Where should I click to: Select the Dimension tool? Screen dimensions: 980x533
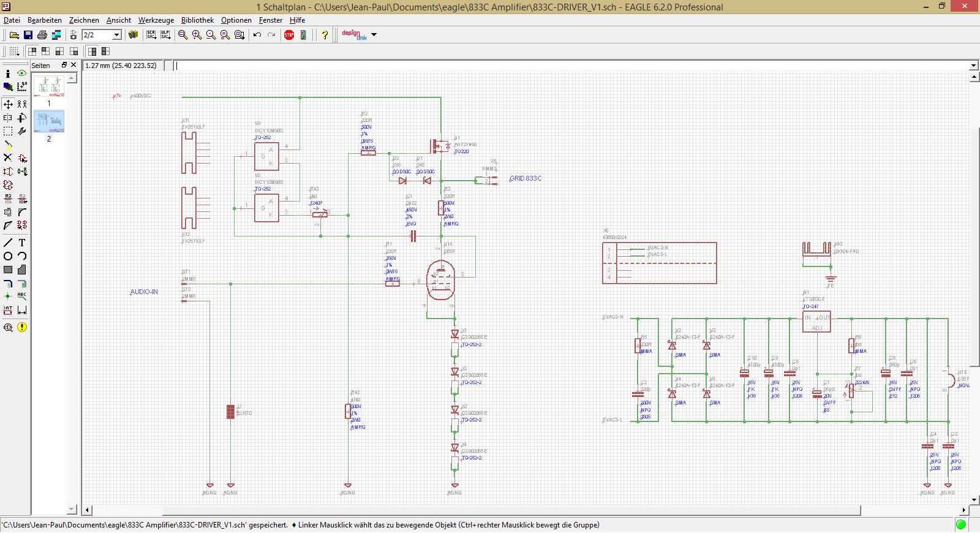click(x=22, y=310)
